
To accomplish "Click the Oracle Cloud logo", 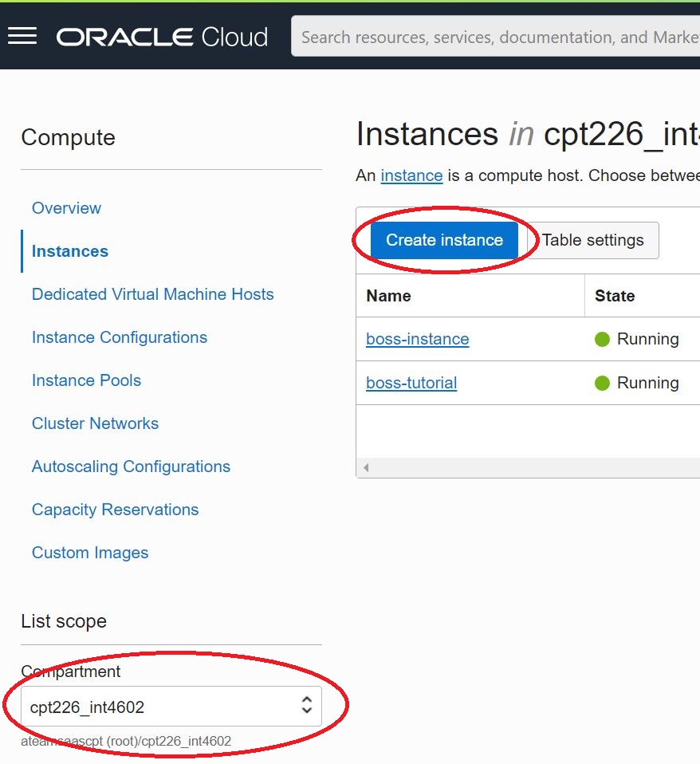I will pyautogui.click(x=159, y=36).
